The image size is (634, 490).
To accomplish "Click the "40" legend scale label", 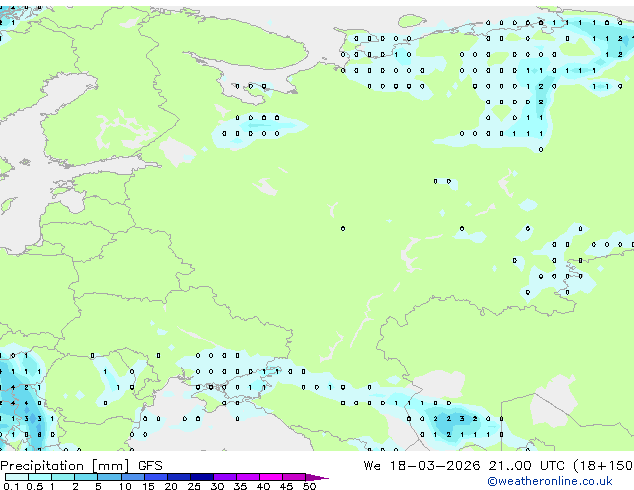I will click(263, 486).
